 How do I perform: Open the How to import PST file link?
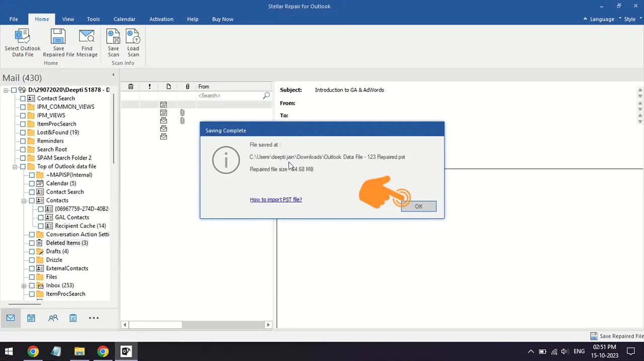(x=276, y=200)
